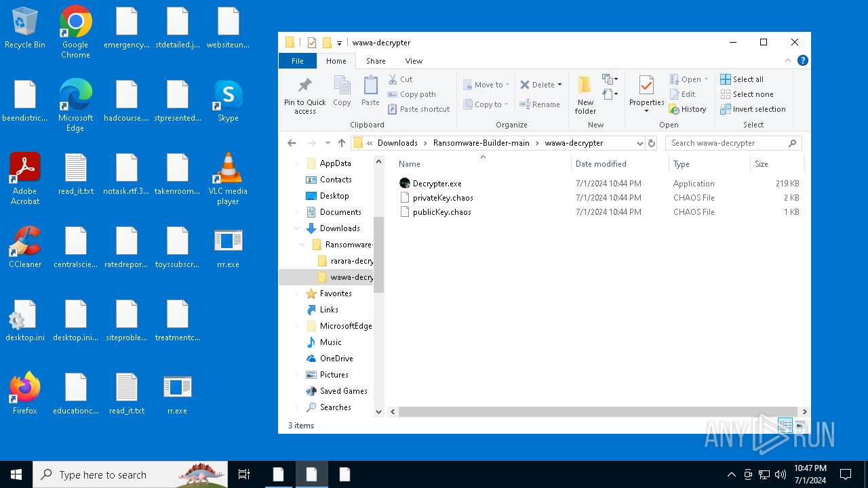
Task: Click the horizontal scrollbar in file list
Action: pos(598,411)
